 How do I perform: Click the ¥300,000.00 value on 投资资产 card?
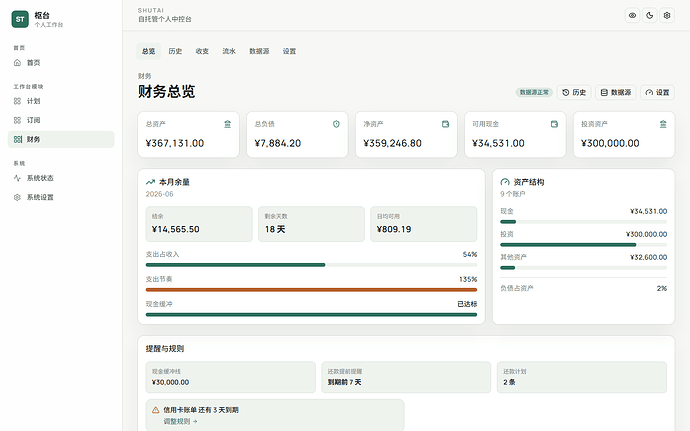(610, 143)
